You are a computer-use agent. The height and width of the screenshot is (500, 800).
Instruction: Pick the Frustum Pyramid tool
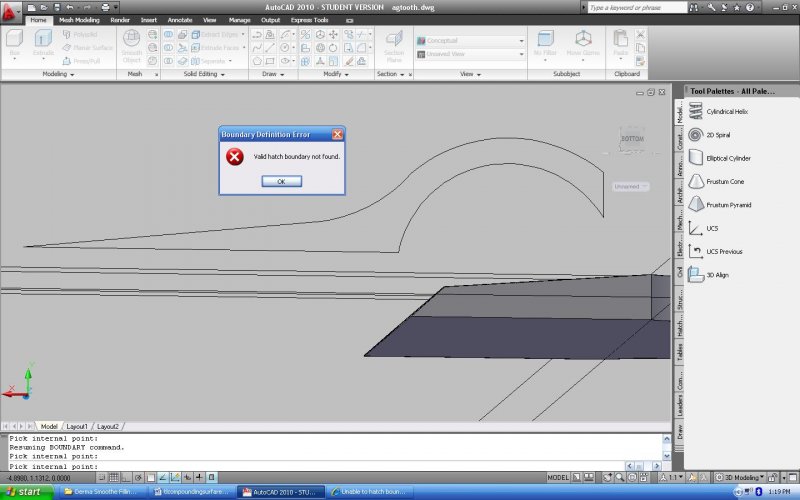727,204
